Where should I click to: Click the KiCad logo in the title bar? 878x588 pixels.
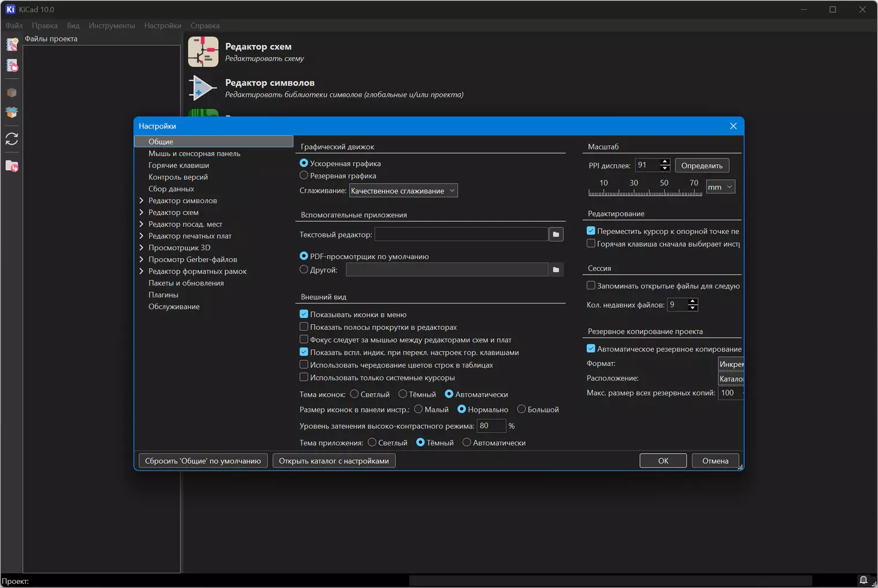click(x=10, y=9)
